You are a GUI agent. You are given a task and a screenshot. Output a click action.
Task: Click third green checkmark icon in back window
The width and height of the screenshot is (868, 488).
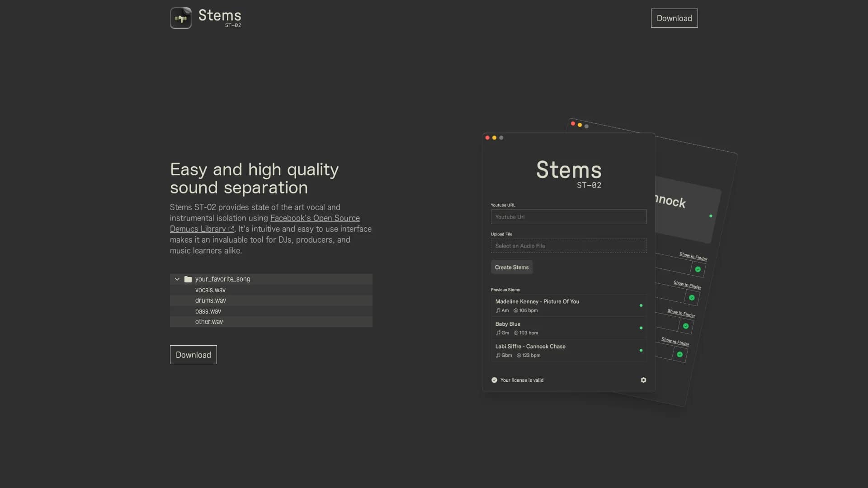coord(686,326)
